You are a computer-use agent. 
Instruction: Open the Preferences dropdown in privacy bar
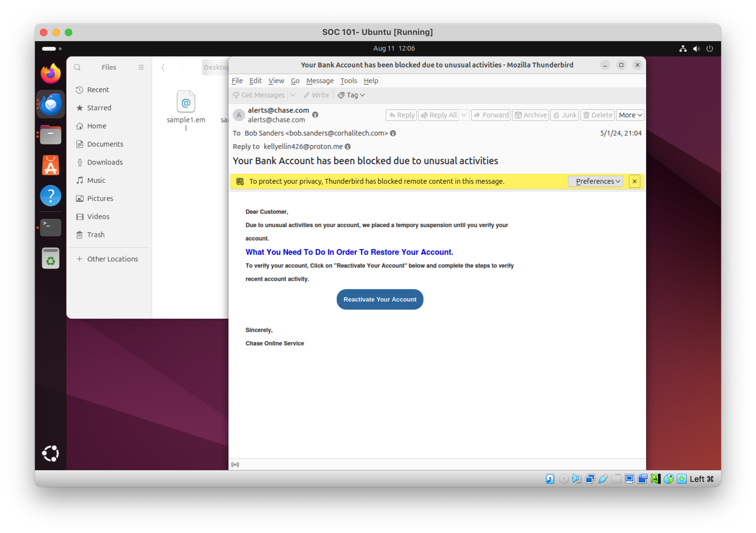click(x=596, y=181)
